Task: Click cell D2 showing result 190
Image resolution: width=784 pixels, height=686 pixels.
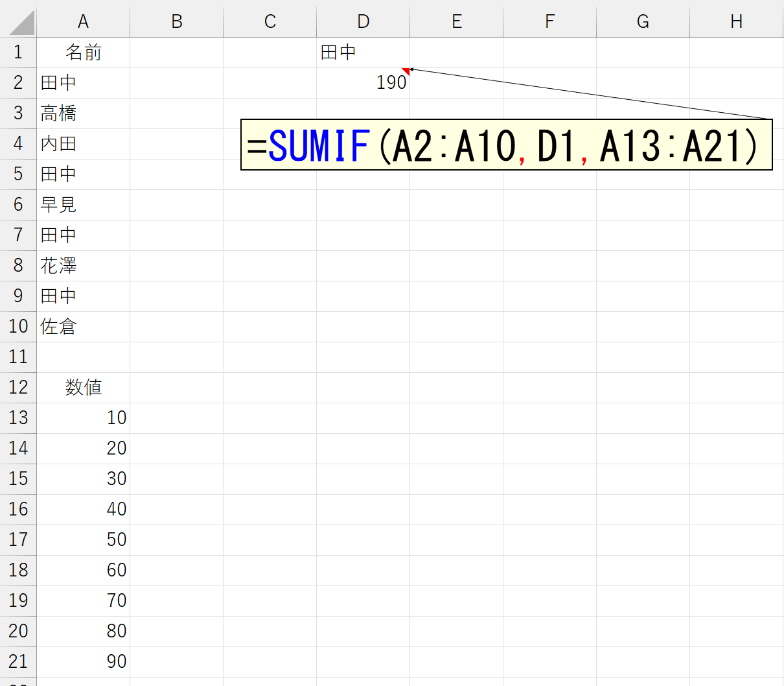Action: [363, 83]
